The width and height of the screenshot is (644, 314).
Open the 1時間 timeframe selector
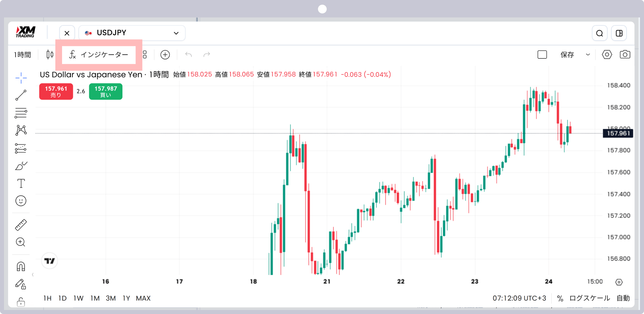coord(22,55)
